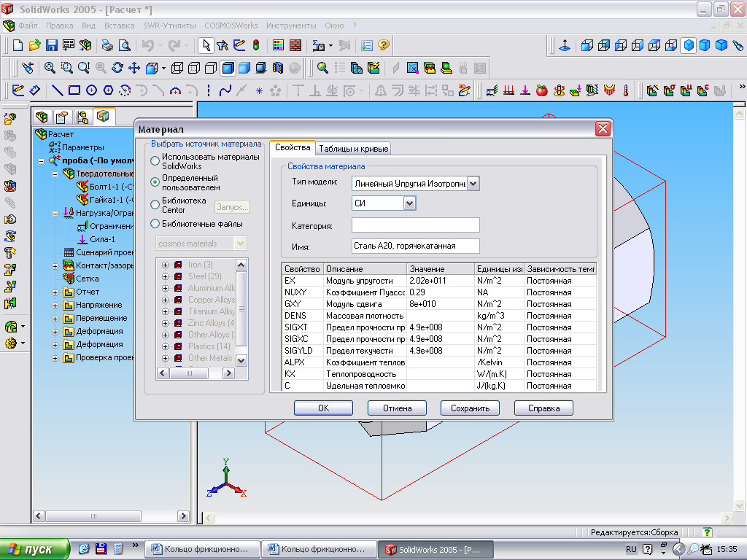Viewport: 747px width, 560px height.
Task: Enable Shaded with Edges display icon
Action: click(228, 68)
